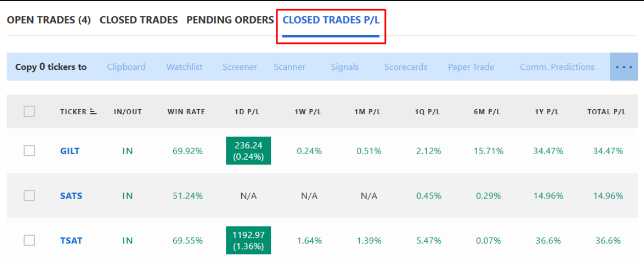Open the SATS ticker link
644x274 pixels.
[x=71, y=196]
